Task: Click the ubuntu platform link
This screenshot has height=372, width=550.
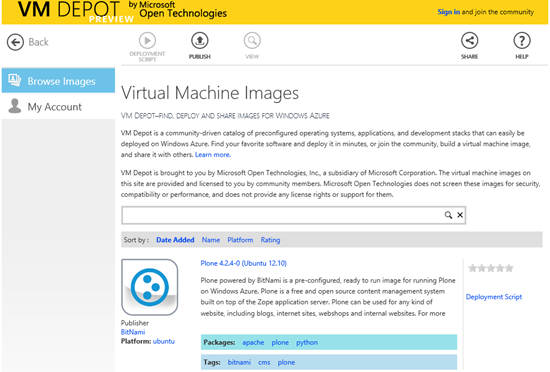Action: [164, 341]
